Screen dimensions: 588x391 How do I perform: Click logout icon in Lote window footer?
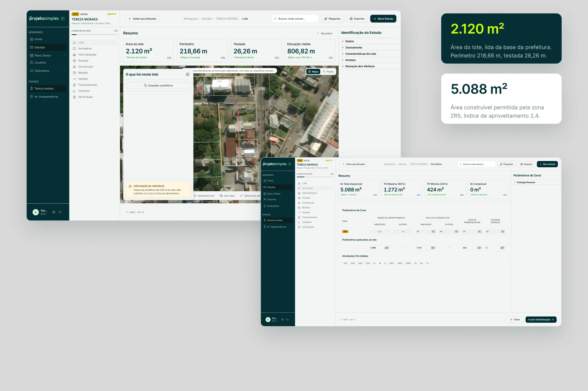tap(60, 212)
